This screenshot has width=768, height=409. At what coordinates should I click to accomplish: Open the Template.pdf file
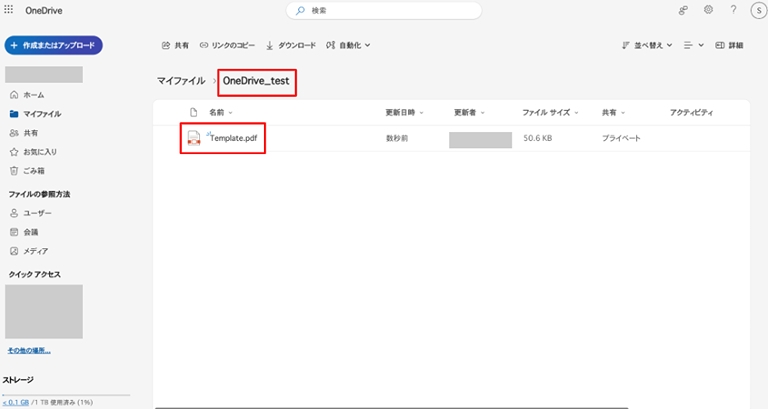(x=234, y=138)
